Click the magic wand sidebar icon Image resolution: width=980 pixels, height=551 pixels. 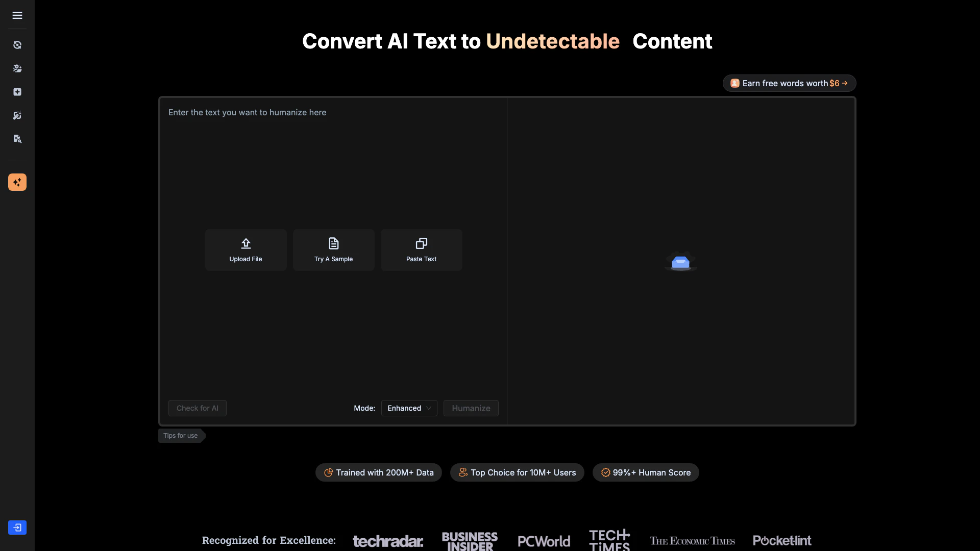(17, 115)
